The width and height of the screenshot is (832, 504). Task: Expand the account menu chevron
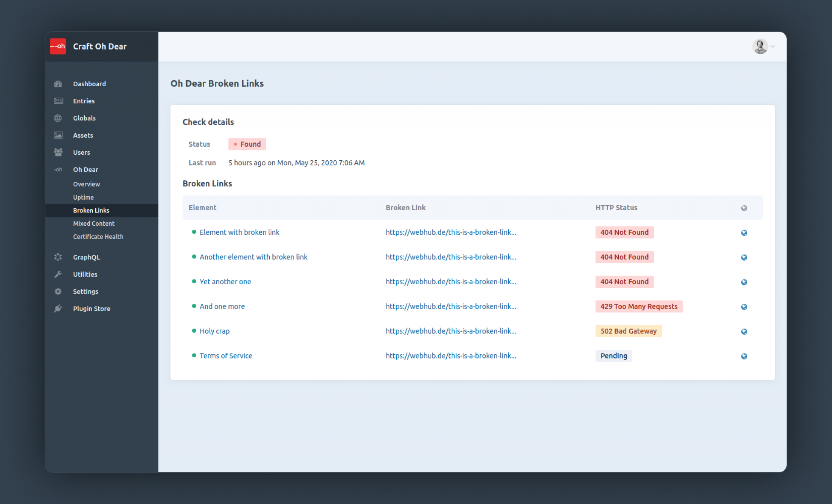coord(773,47)
